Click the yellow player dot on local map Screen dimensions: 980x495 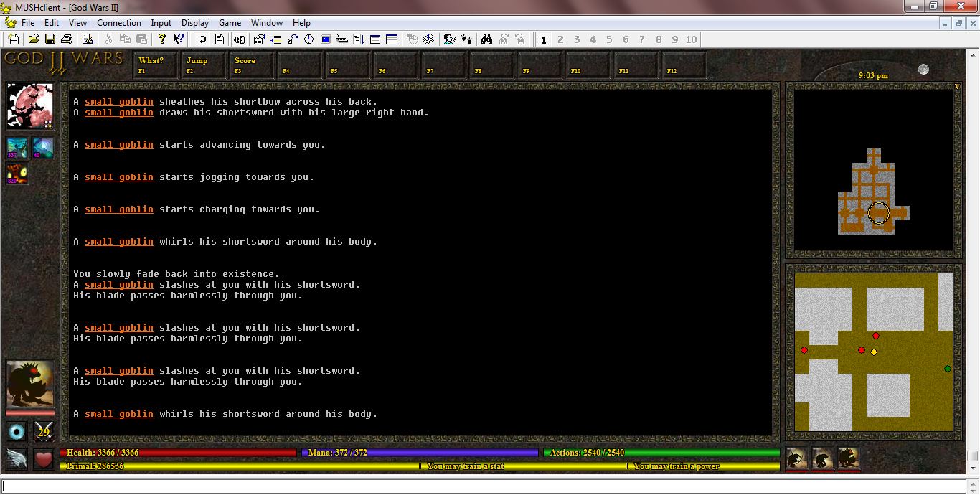point(874,352)
